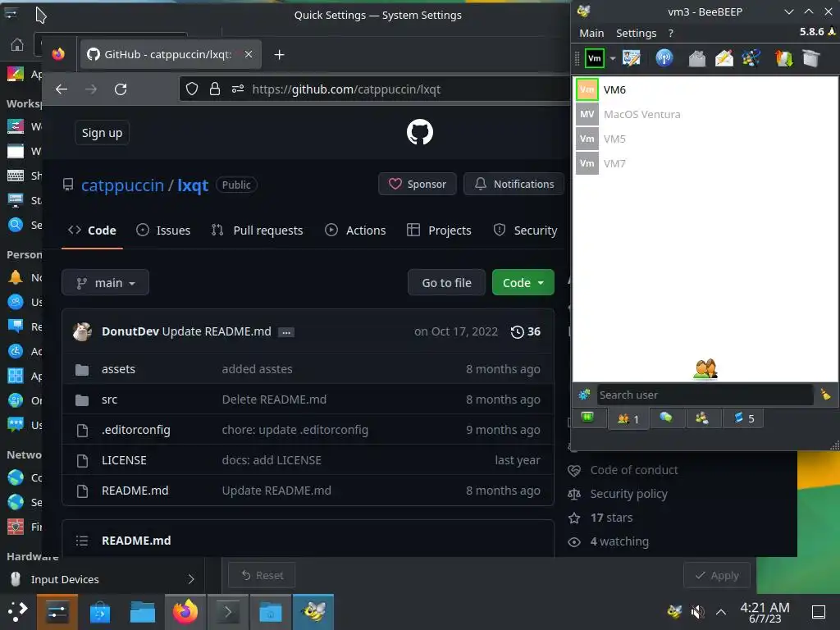Click the Go to file button
The image size is (840, 630).
point(446,282)
